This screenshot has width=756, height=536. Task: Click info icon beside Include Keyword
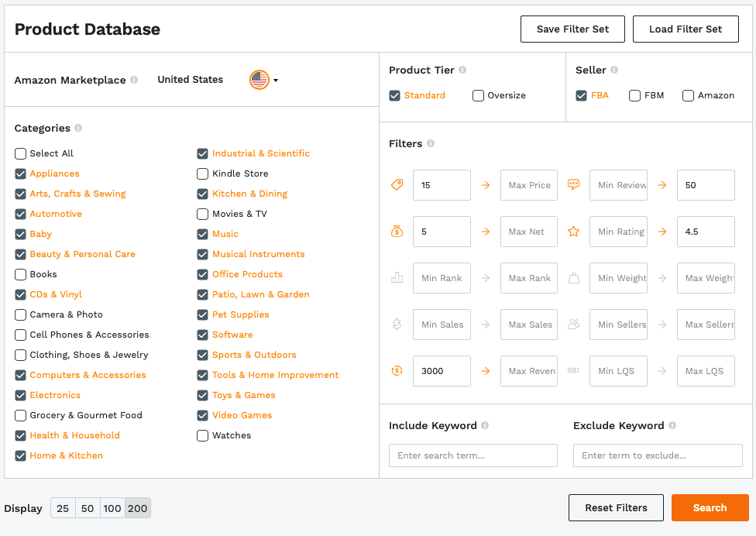tap(485, 425)
